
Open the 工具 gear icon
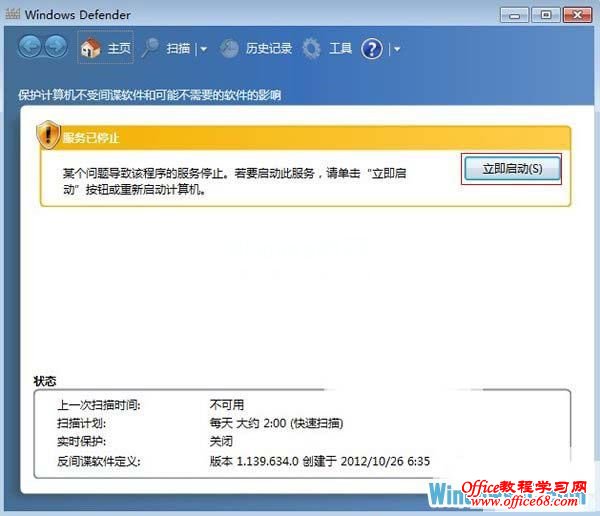[311, 49]
